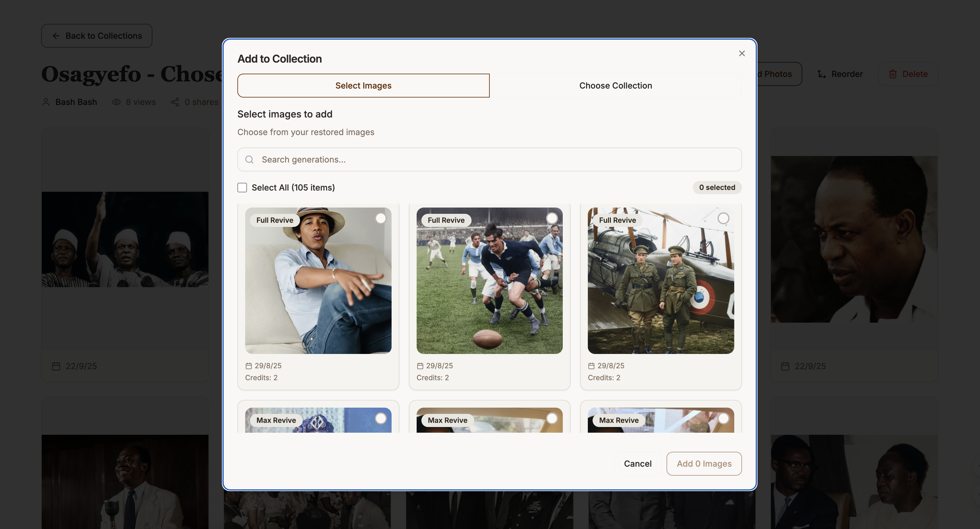980x529 pixels.
Task: Click the trash Delete icon
Action: (893, 74)
